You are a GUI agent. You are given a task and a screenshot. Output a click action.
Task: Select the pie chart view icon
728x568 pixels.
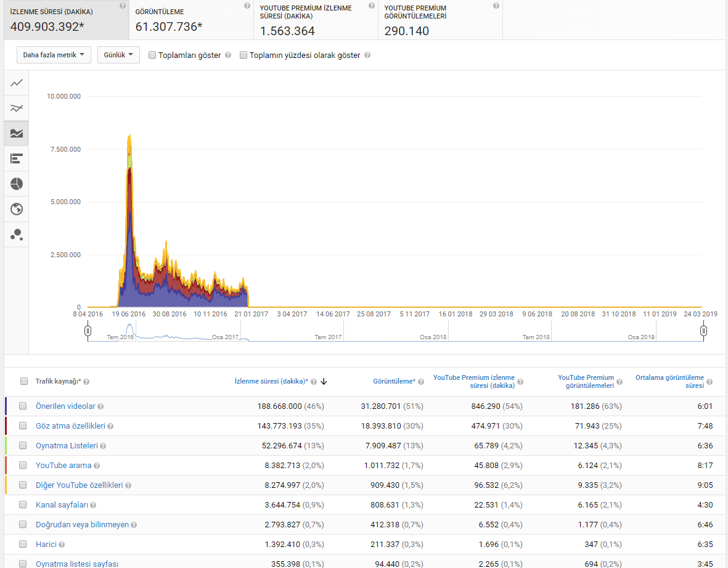tap(17, 184)
